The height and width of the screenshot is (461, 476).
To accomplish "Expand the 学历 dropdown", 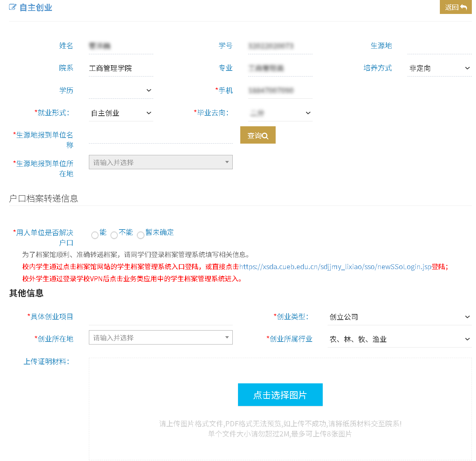I will 121,90.
